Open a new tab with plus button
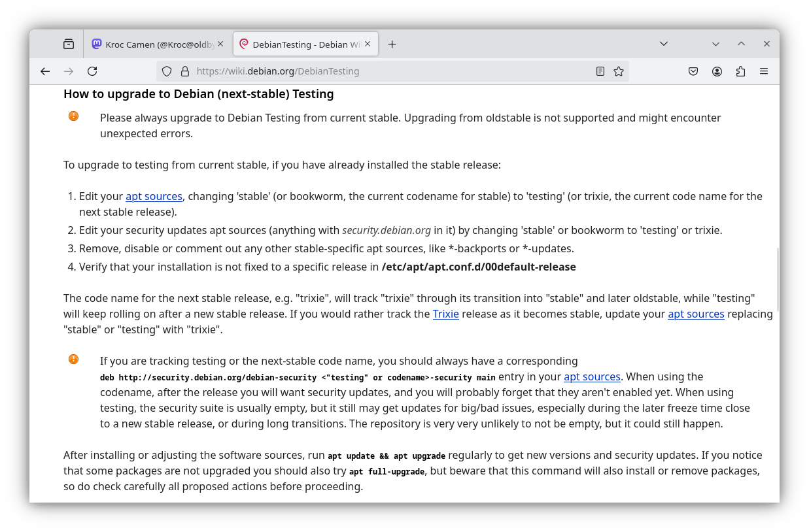 tap(392, 44)
